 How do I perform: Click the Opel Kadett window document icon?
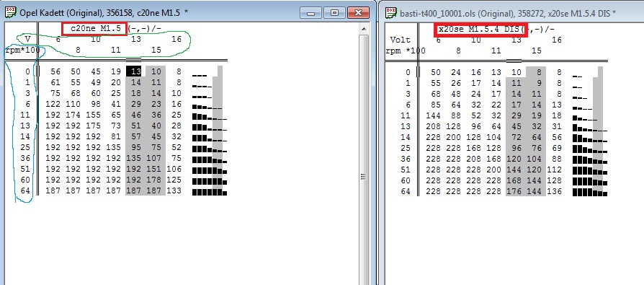tap(11, 12)
